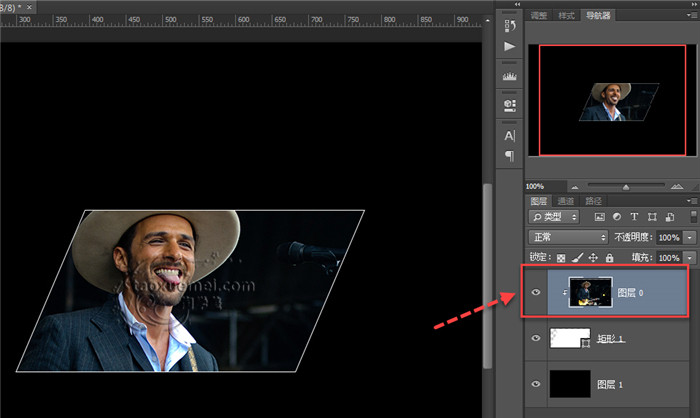This screenshot has height=418, width=700.
Task: Open the Actions panel play icon
Action: 509,46
